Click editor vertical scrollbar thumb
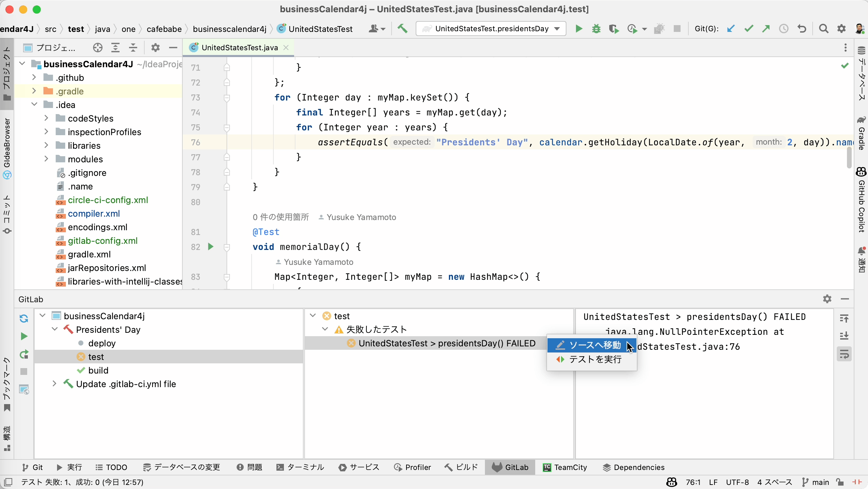The height and width of the screenshot is (489, 868). click(849, 158)
